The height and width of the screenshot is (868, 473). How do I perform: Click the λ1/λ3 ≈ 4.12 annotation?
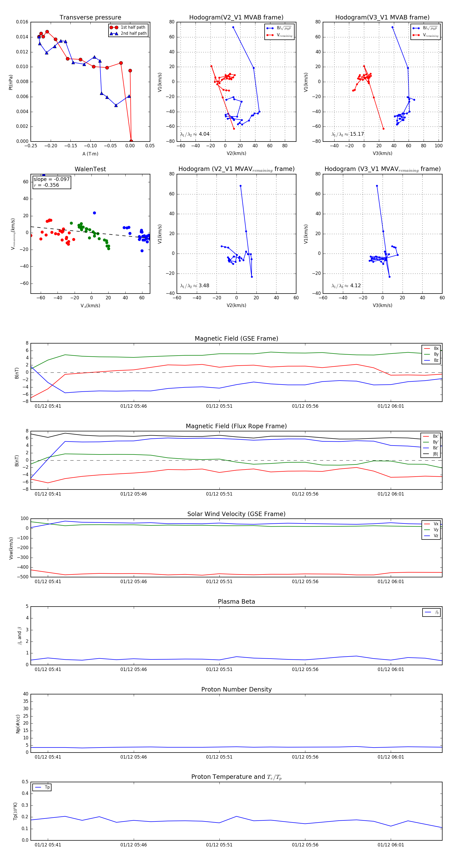point(346,286)
